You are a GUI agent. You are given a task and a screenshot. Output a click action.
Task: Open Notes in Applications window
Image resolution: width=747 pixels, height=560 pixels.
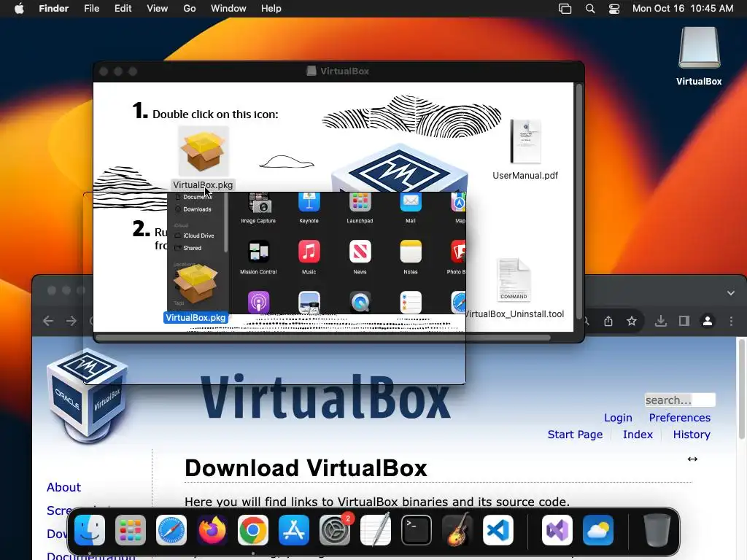(411, 252)
